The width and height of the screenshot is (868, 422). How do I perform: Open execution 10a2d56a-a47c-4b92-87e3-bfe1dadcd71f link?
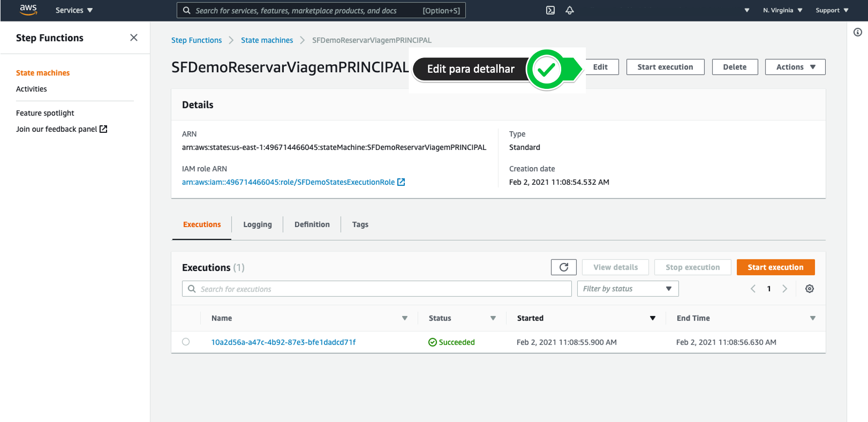coord(283,342)
